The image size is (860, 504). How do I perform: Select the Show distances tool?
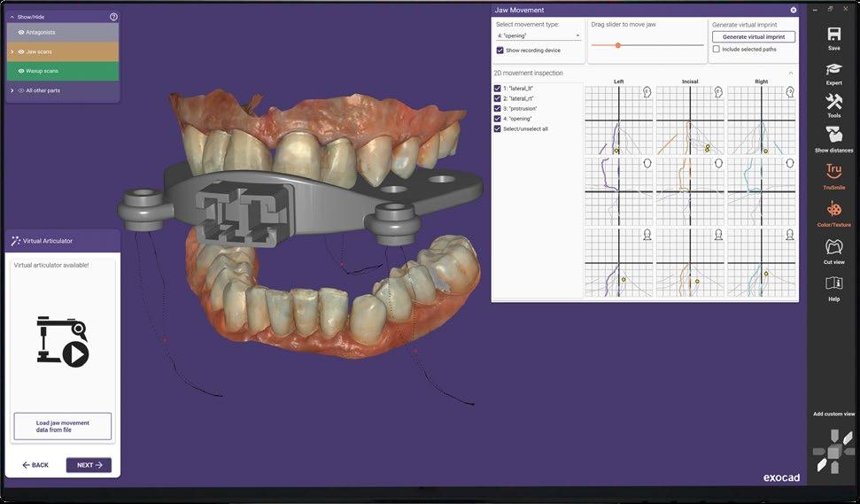point(833,135)
